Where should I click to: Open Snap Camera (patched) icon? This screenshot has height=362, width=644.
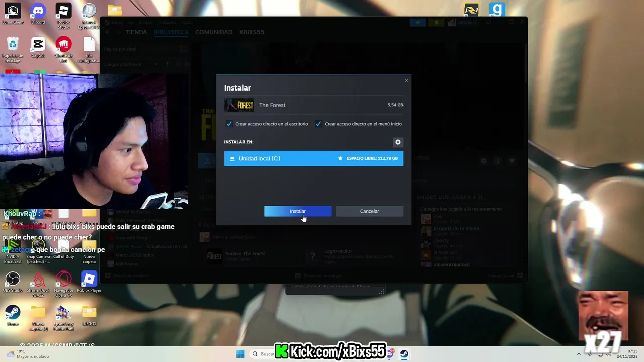tap(38, 251)
